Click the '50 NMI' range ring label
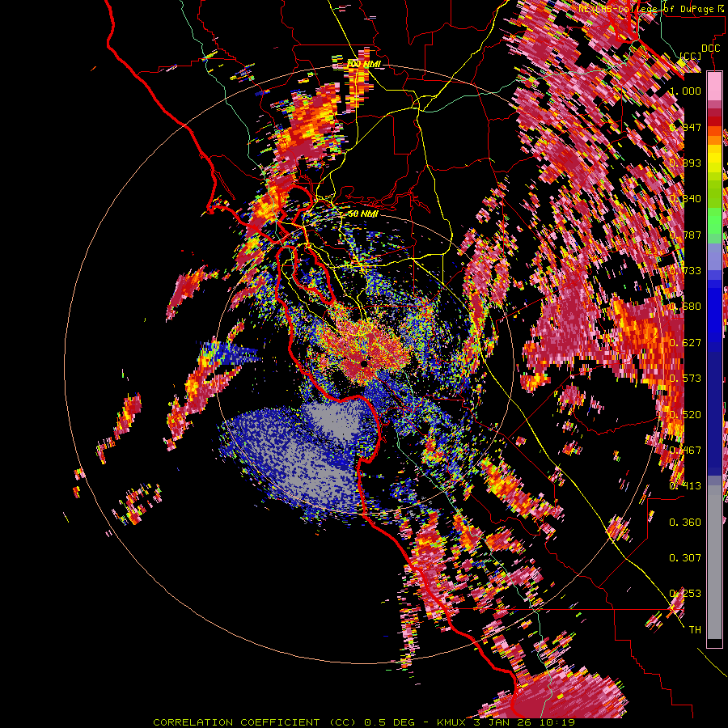 (363, 214)
